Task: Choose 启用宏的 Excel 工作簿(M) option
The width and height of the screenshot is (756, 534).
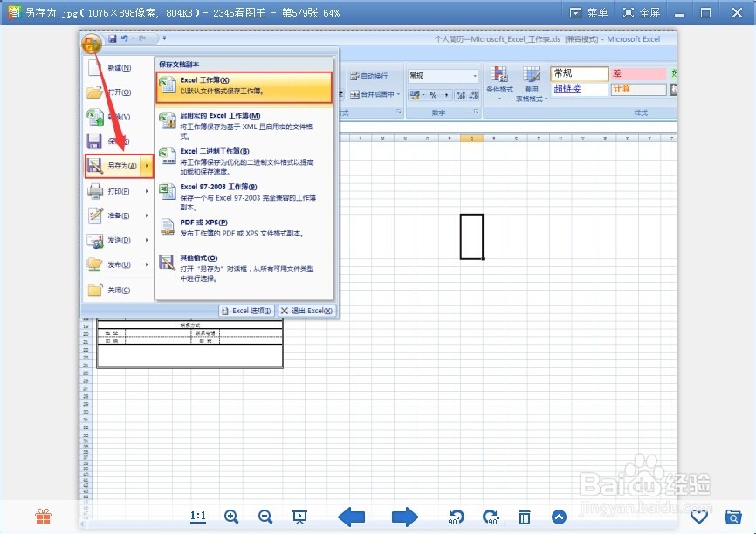Action: tap(244, 126)
